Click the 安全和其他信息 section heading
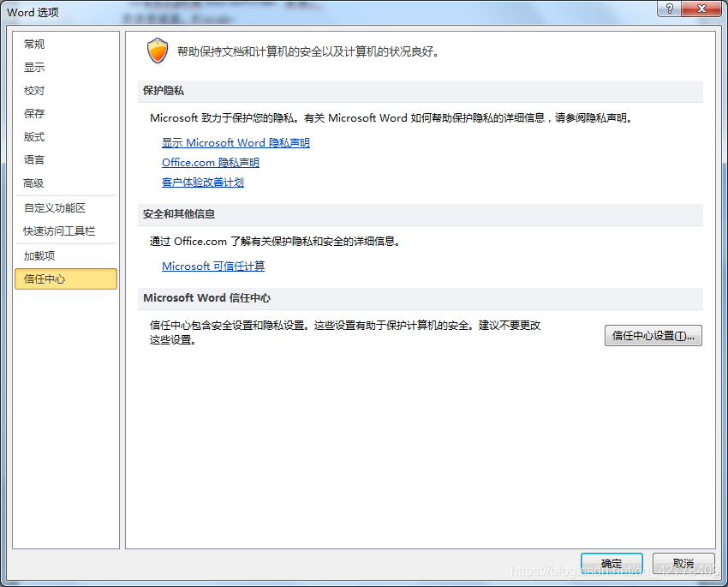The width and height of the screenshot is (728, 587). coord(179,214)
